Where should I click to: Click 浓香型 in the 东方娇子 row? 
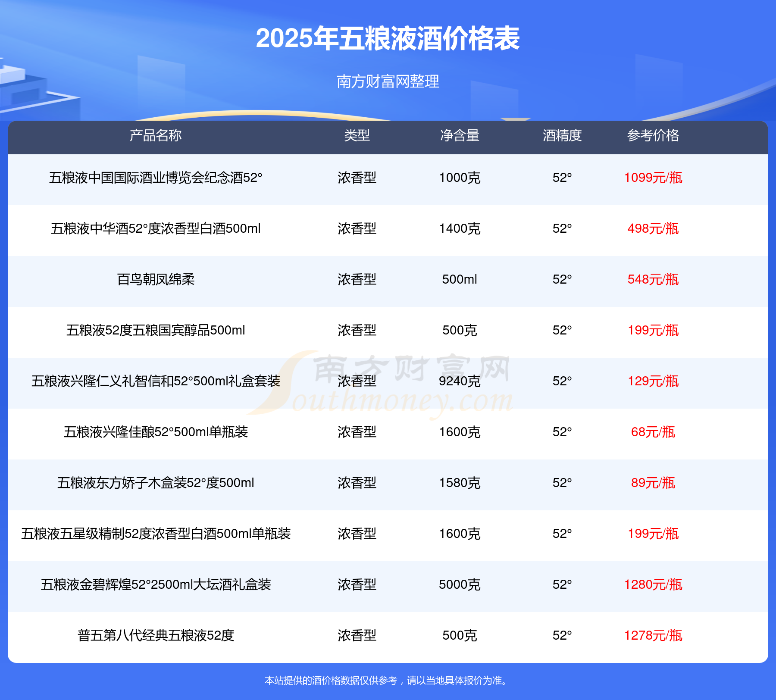point(357,483)
